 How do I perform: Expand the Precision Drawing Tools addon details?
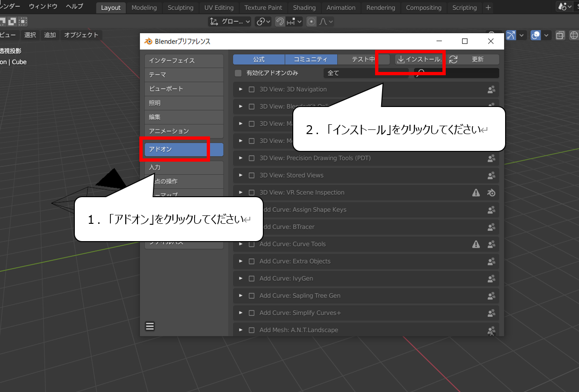[x=241, y=158]
